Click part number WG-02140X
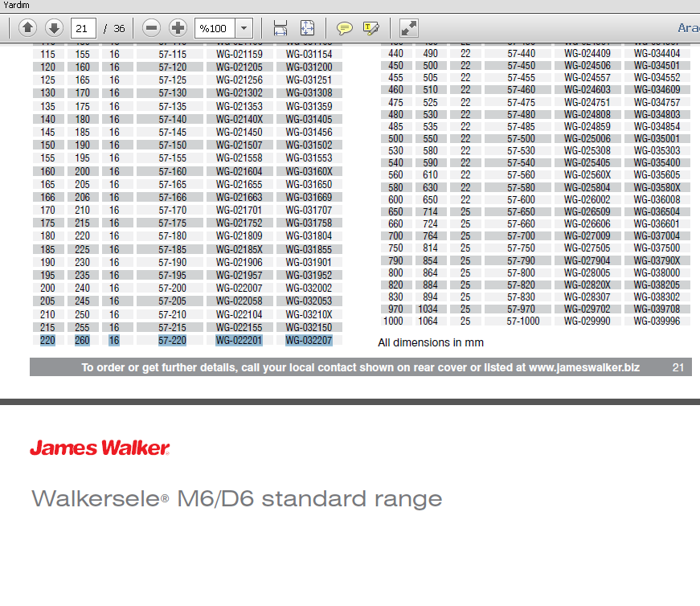The image size is (700, 606). coord(239,119)
